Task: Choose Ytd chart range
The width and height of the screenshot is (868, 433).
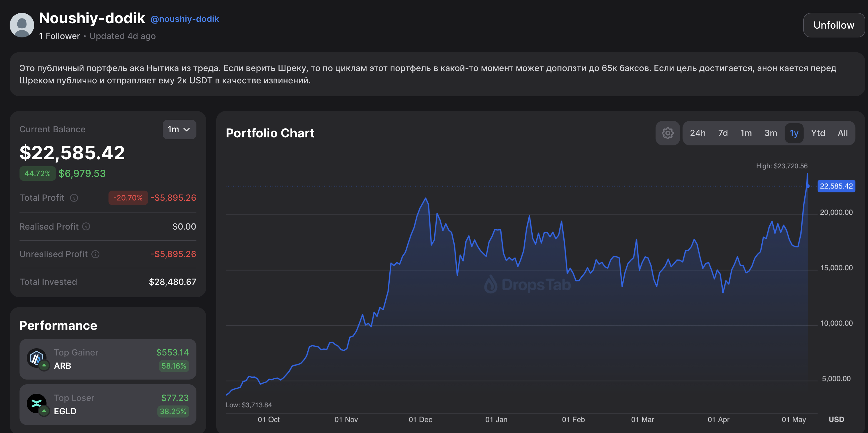Action: point(818,133)
